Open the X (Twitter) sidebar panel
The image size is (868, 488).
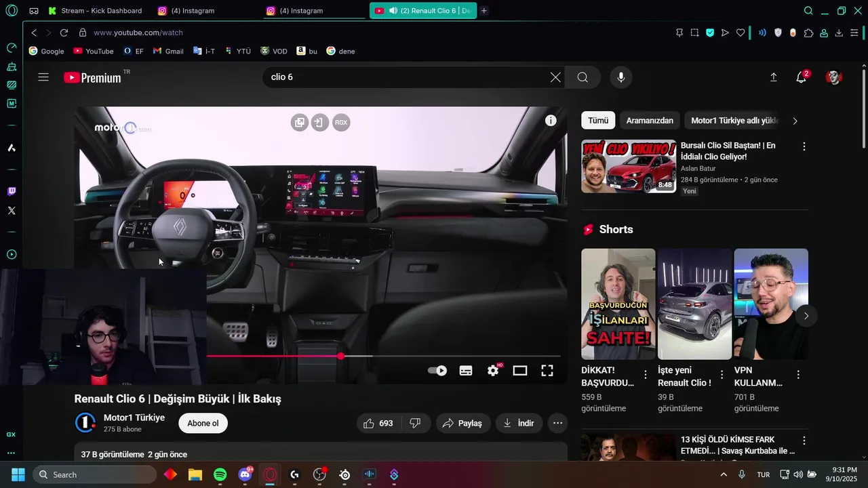coord(12,211)
